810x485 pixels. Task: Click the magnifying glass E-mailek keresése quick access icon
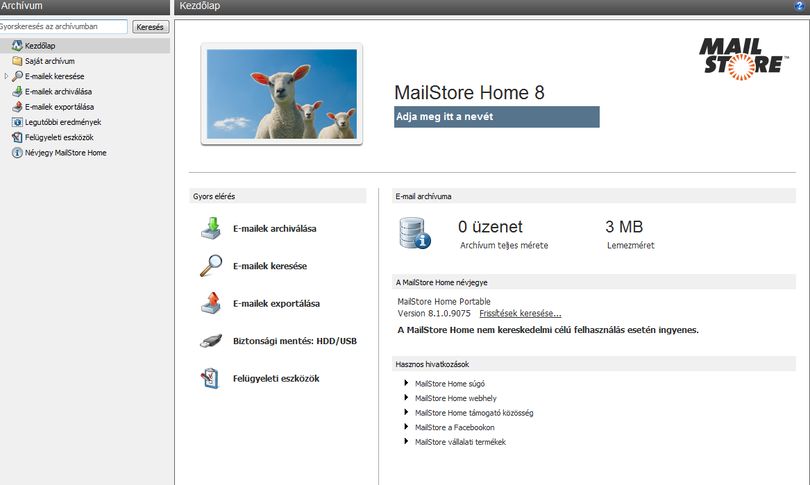[x=211, y=266]
